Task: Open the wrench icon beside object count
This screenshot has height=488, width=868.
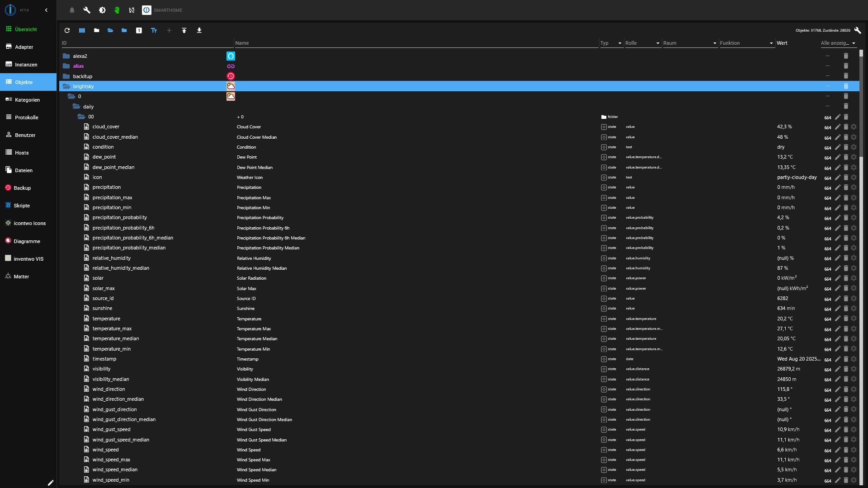Action: pyautogui.click(x=858, y=30)
